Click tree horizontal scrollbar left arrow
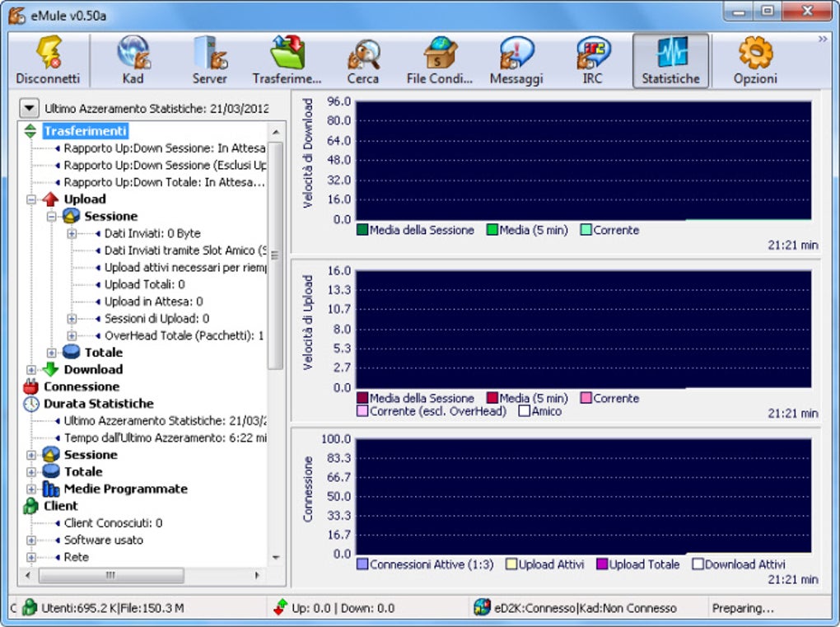840x627 pixels. tap(28, 576)
